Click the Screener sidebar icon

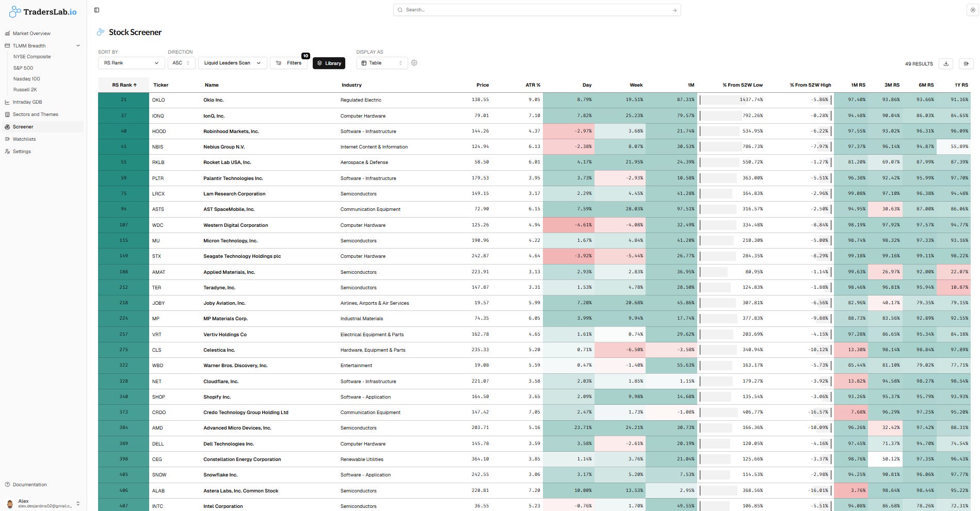tap(7, 127)
